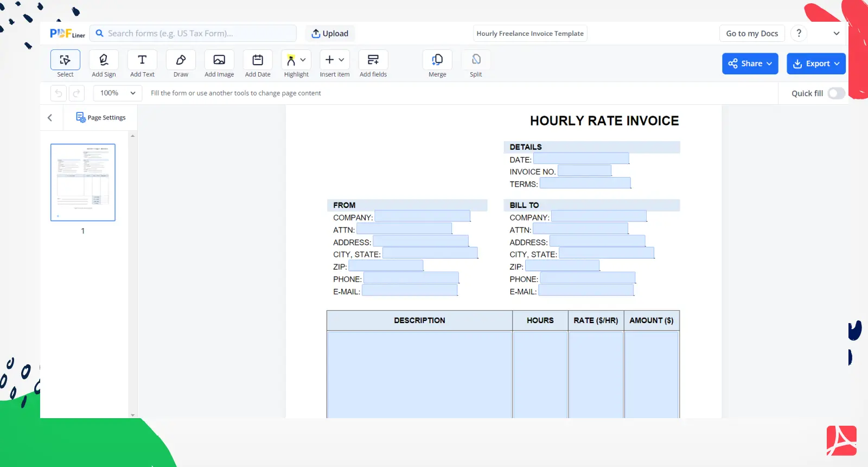Choose the Add Sign tool

coord(104,60)
